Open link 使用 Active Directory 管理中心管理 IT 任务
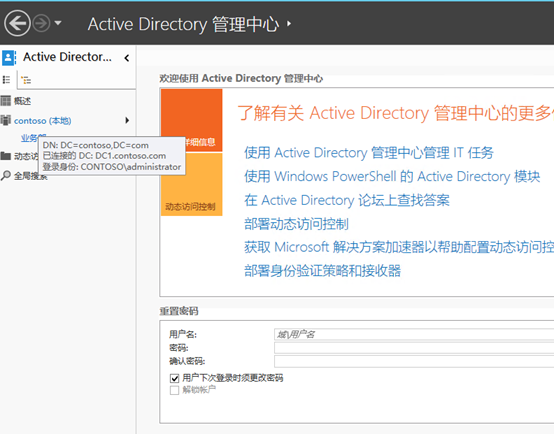The height and width of the screenshot is (434, 554). coord(369,153)
